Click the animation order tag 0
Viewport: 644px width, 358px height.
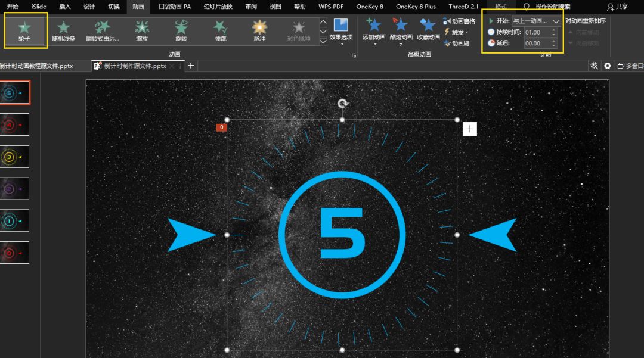tap(221, 127)
